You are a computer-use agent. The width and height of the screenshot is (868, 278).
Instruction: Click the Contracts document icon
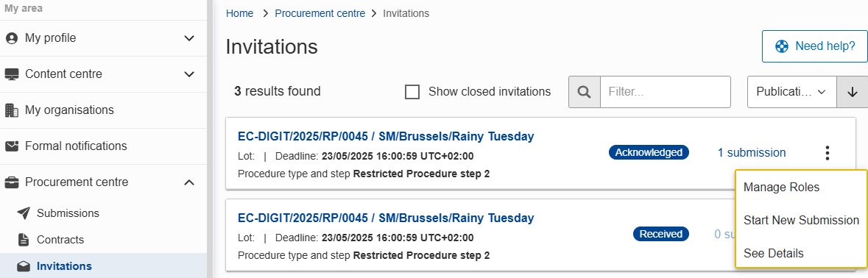tap(24, 239)
